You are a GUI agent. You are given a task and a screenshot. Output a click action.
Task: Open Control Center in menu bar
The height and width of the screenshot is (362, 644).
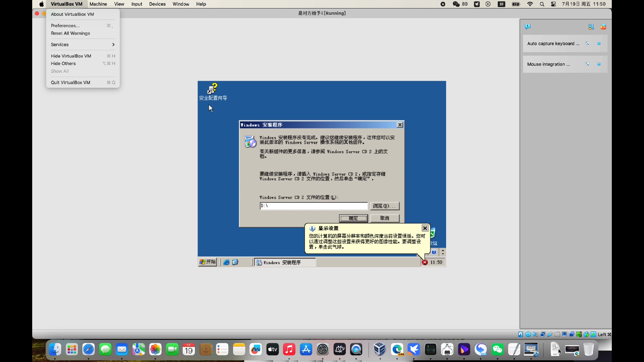coord(553,4)
